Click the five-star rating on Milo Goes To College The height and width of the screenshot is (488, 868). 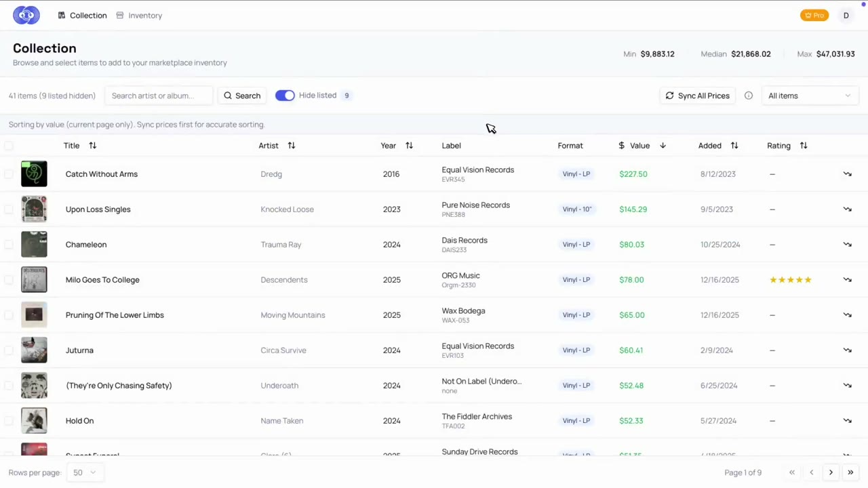(790, 280)
